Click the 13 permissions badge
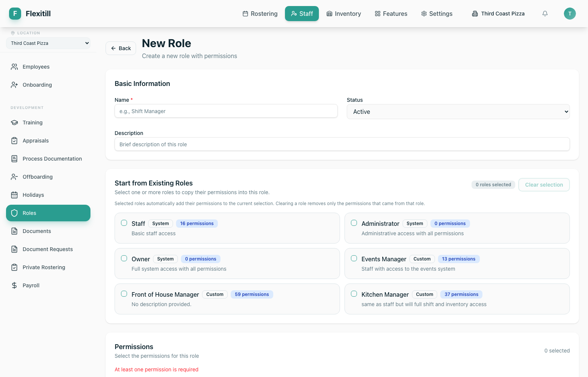Image resolution: width=588 pixels, height=377 pixels. pyautogui.click(x=459, y=259)
